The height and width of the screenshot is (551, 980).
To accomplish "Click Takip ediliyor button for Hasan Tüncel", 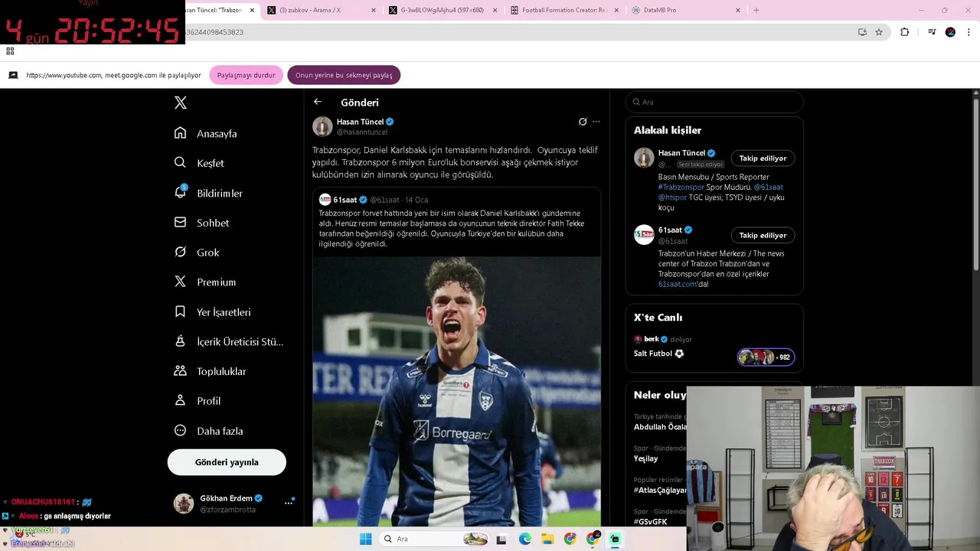I will click(x=763, y=158).
